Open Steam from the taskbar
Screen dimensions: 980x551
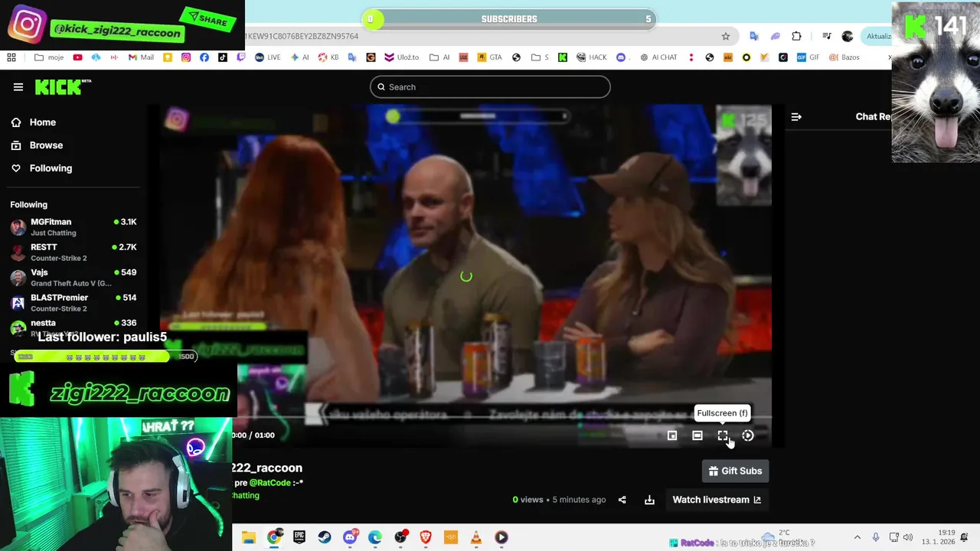point(325,537)
